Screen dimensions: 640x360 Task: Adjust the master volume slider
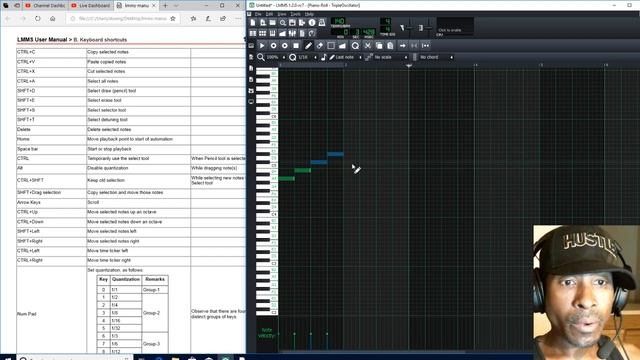tap(409, 27)
